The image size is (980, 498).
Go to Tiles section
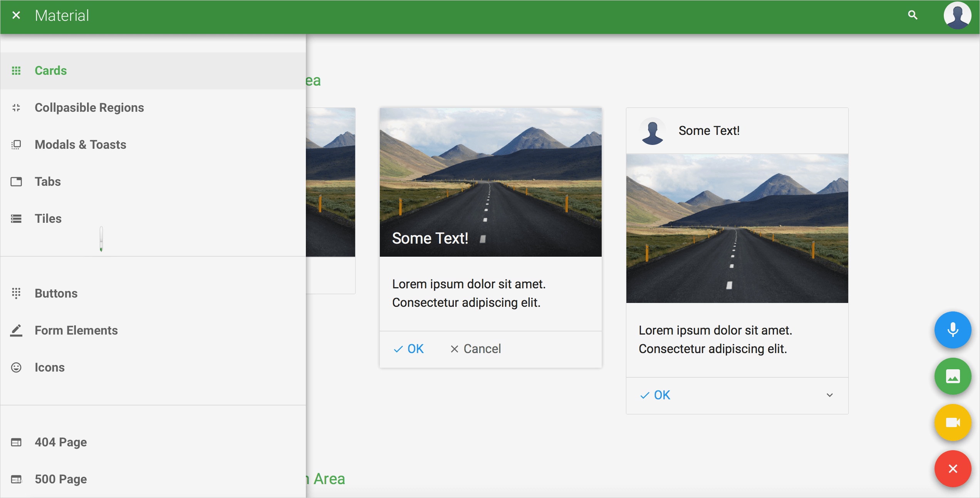[48, 219]
